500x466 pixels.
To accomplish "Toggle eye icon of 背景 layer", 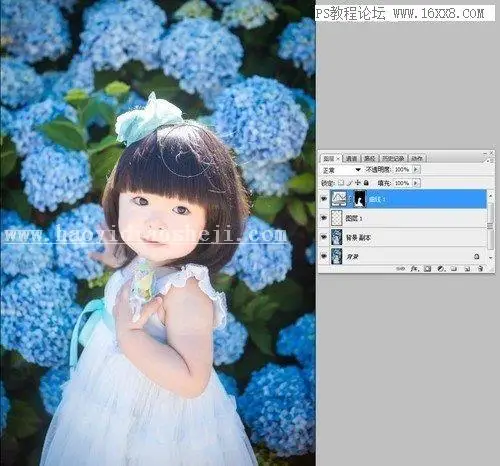I will click(324, 256).
